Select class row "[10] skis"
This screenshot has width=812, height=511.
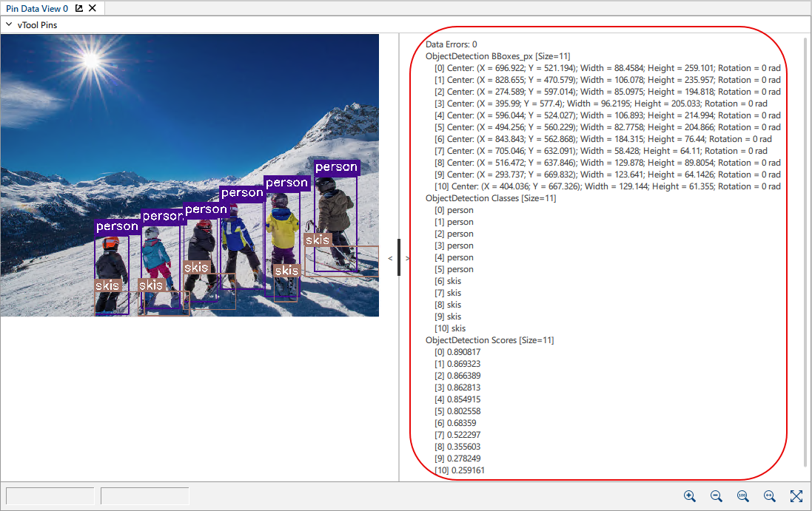point(450,329)
